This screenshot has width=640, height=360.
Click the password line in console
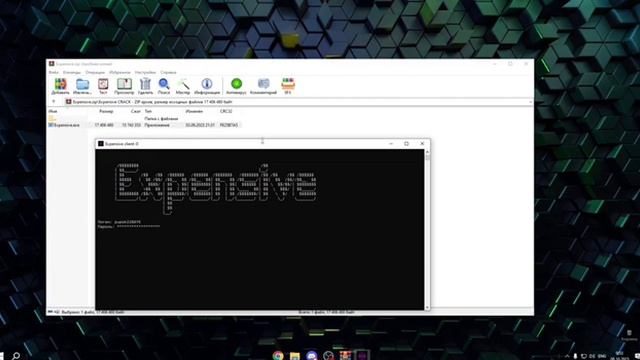(129, 226)
